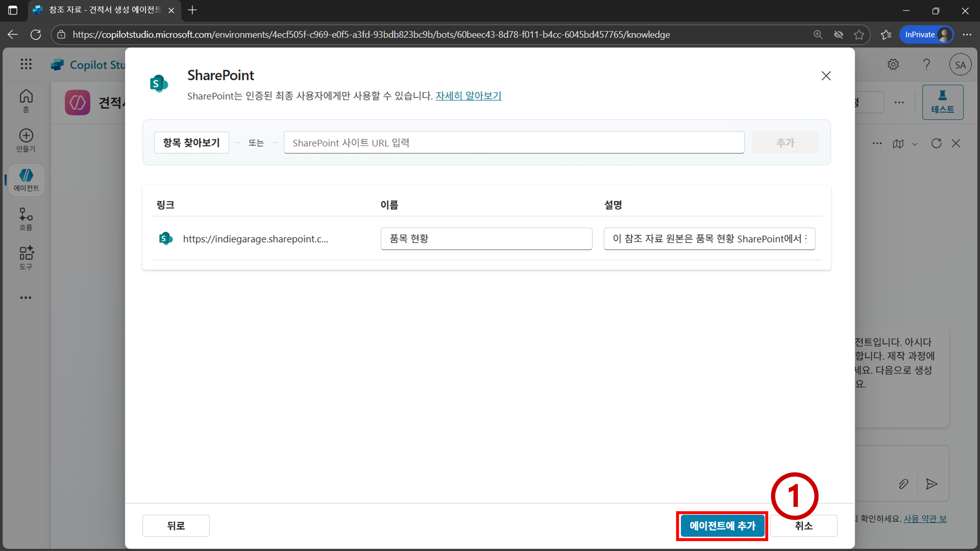Refresh the test chat panel
The height and width of the screenshot is (551, 980).
pos(936,143)
